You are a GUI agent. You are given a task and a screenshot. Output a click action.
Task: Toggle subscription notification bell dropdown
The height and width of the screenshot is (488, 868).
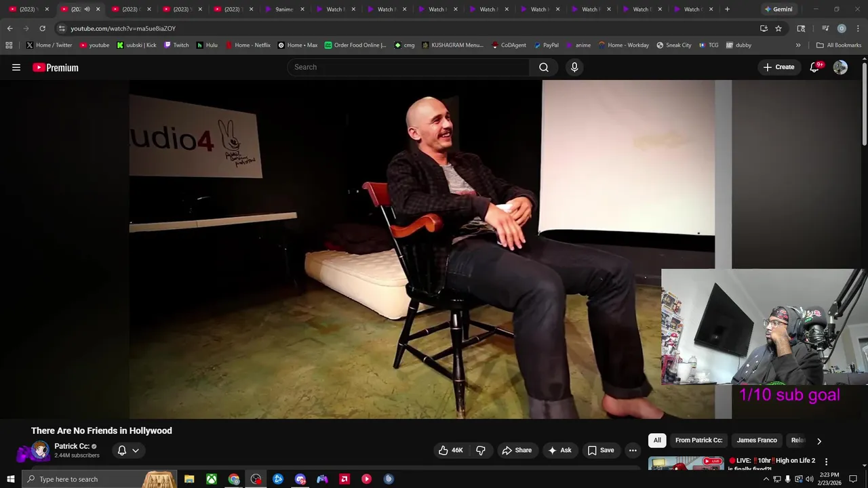pos(128,450)
